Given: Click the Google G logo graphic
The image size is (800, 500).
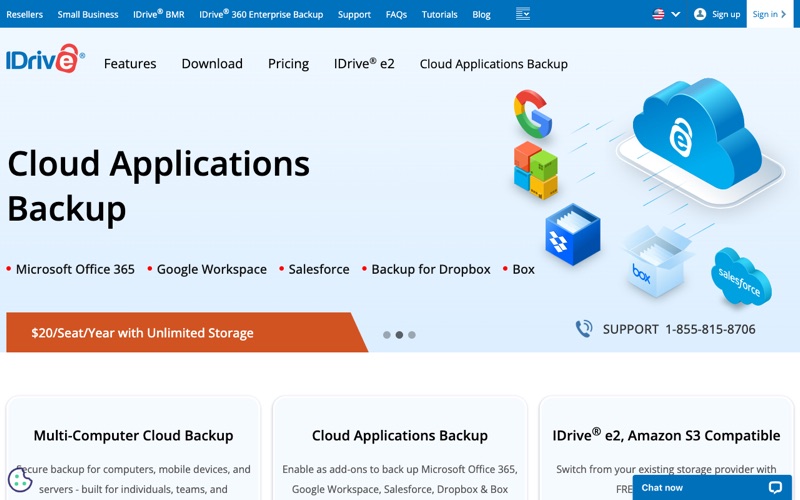Looking at the screenshot, I should 533,114.
